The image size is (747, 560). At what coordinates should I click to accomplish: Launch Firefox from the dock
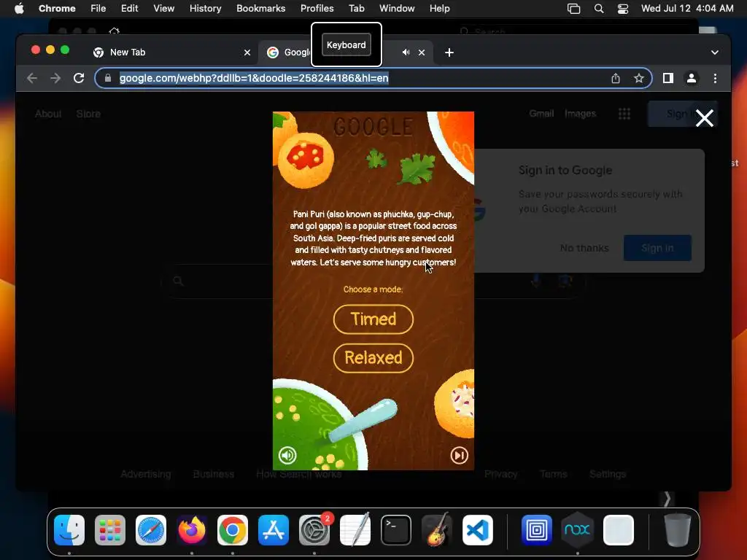click(x=192, y=530)
